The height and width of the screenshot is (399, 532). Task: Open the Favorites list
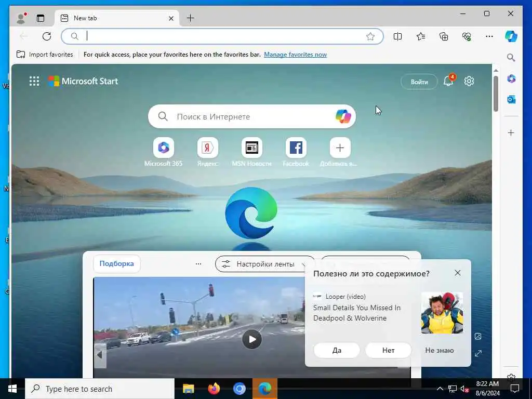click(421, 36)
